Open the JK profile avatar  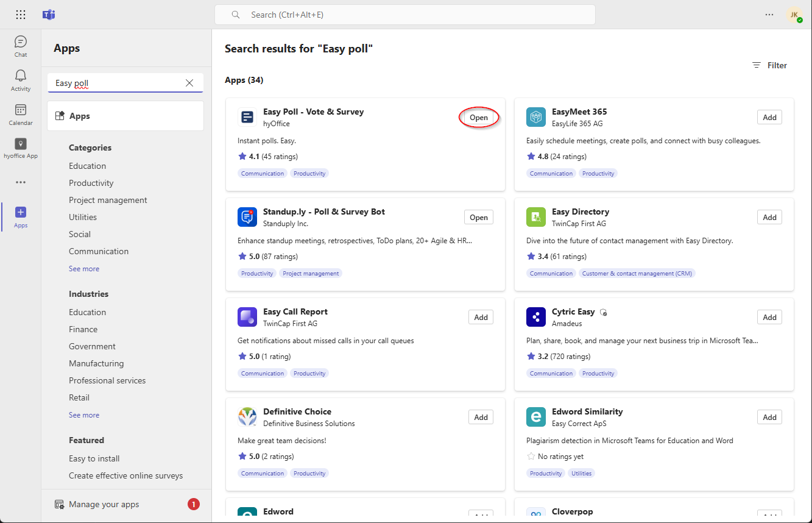click(x=794, y=15)
